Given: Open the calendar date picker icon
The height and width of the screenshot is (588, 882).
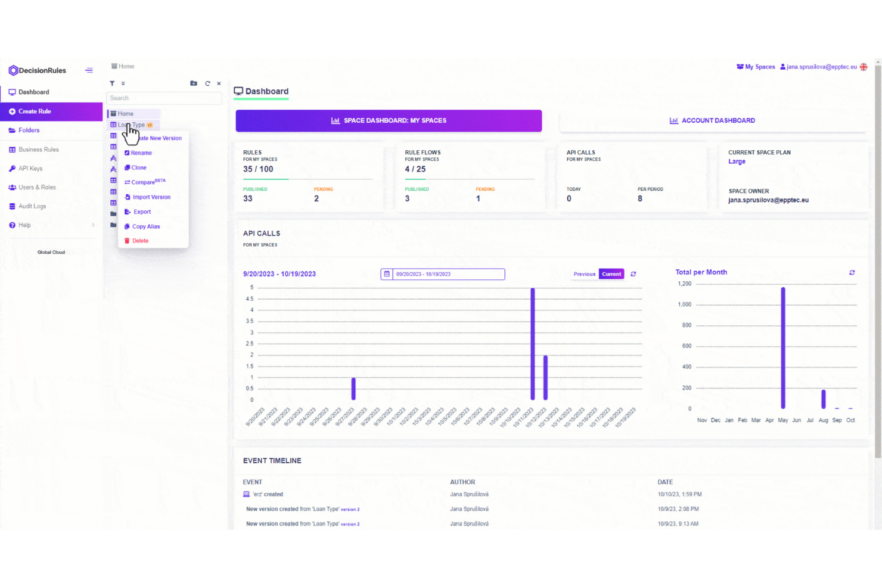Looking at the screenshot, I should coord(387,274).
